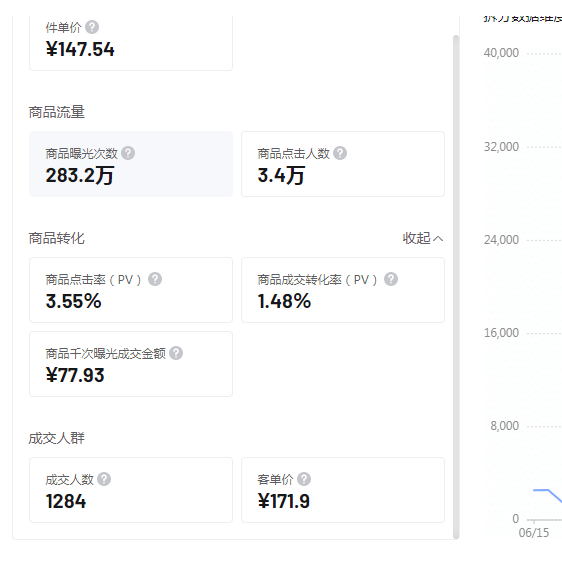Viewport: 562px width, 567px height.
Task: Open help icon next to 客单价
Action: point(304,479)
